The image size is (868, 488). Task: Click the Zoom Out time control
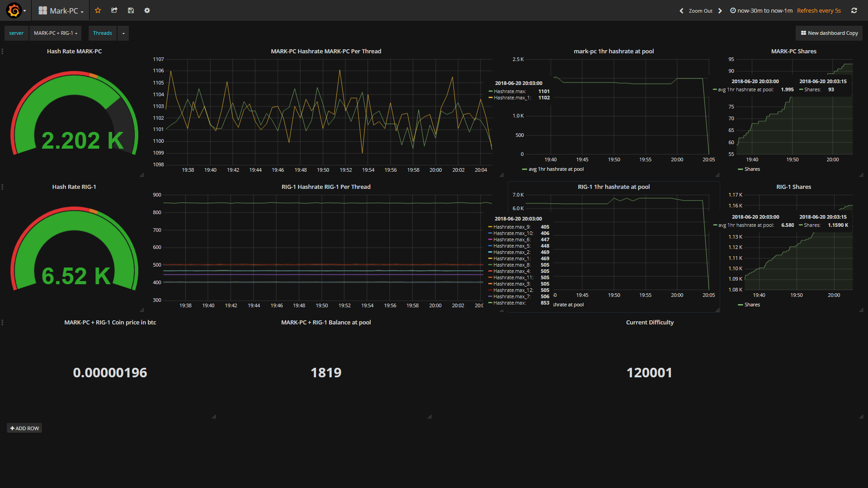click(x=700, y=11)
